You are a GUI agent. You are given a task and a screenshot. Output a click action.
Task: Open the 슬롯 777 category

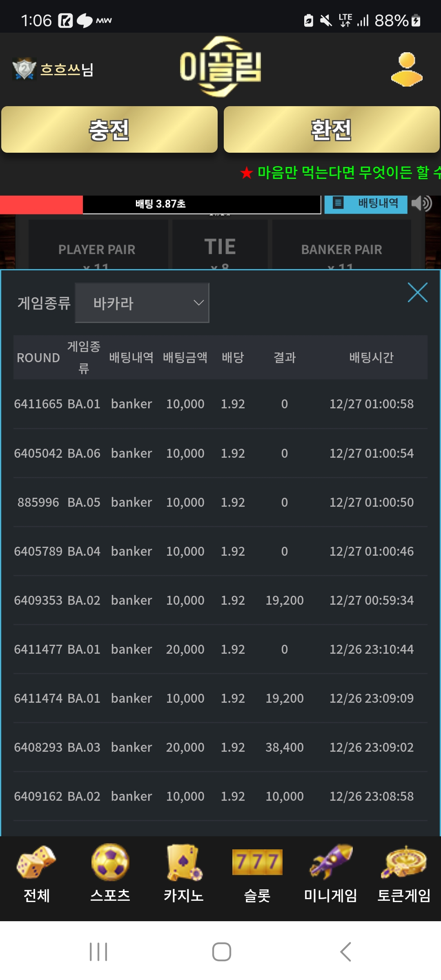(x=257, y=873)
